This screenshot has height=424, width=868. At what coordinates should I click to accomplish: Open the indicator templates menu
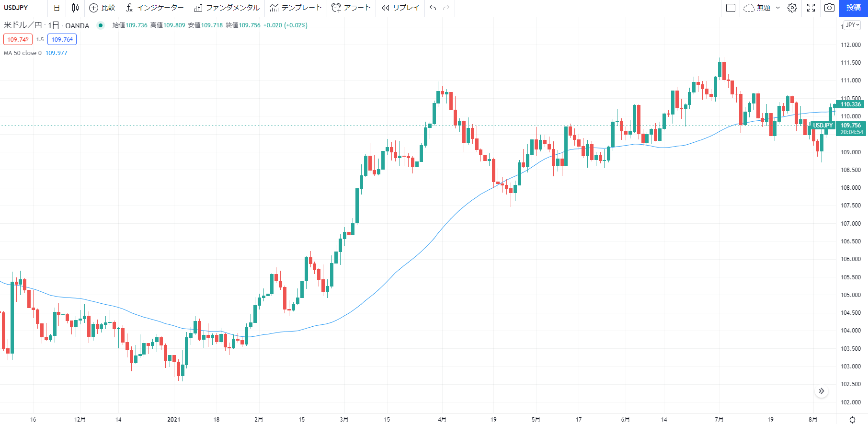coord(296,8)
